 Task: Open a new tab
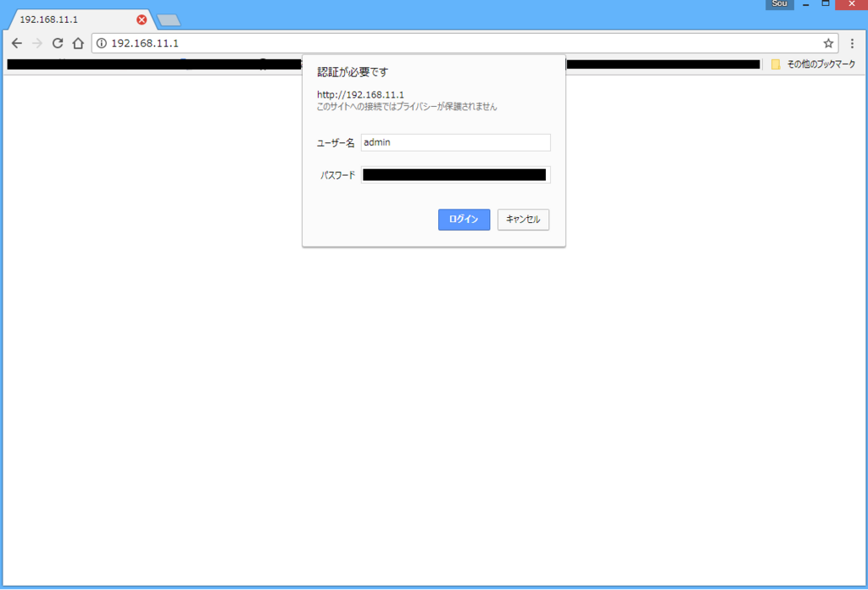tap(169, 20)
